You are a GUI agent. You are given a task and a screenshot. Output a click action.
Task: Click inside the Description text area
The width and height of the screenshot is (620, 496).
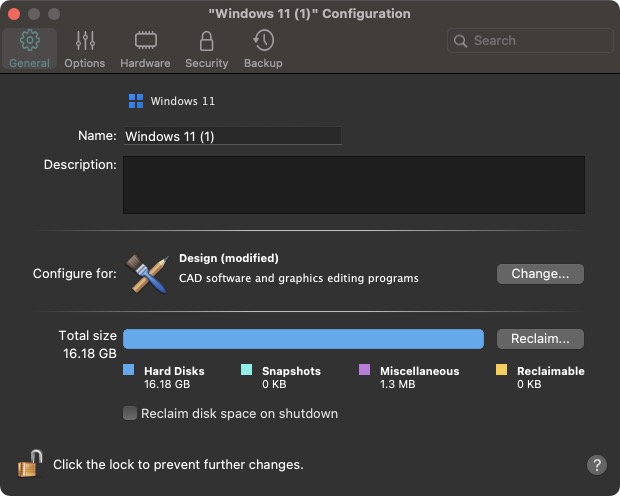click(354, 185)
